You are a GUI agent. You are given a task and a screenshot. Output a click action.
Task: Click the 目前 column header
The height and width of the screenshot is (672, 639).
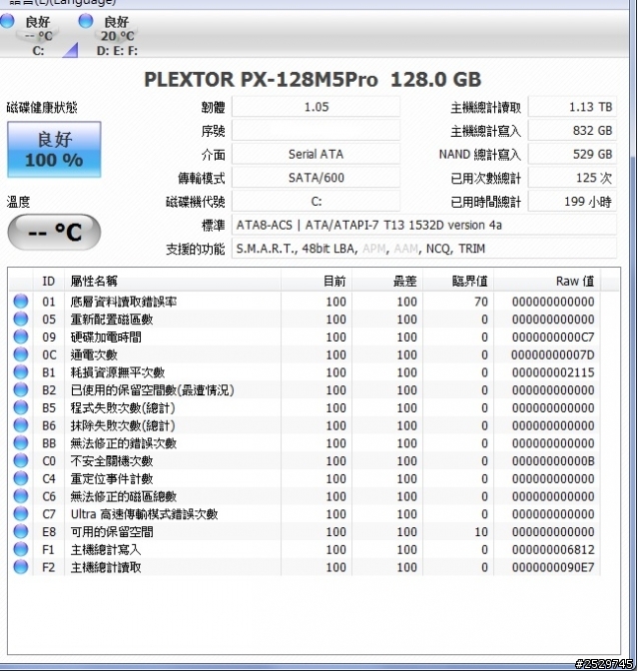tap(317, 282)
